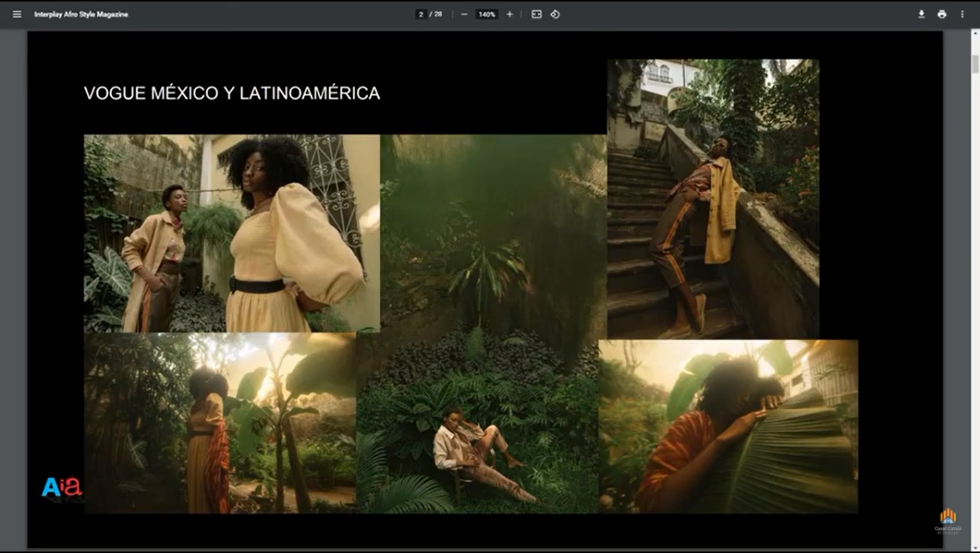Click the total page count 28
Viewport: 980px width, 553px height.
click(x=438, y=14)
